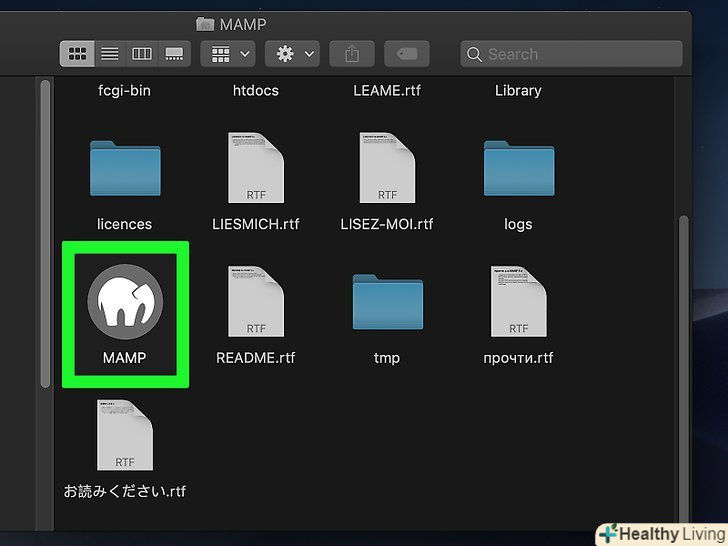Switch to gallery view
728x546 pixels.
174,54
